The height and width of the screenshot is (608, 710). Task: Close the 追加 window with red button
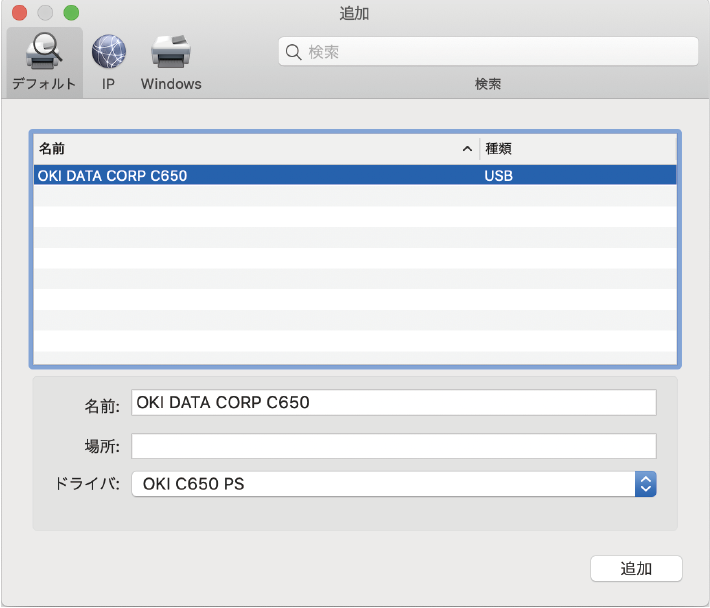(19, 13)
